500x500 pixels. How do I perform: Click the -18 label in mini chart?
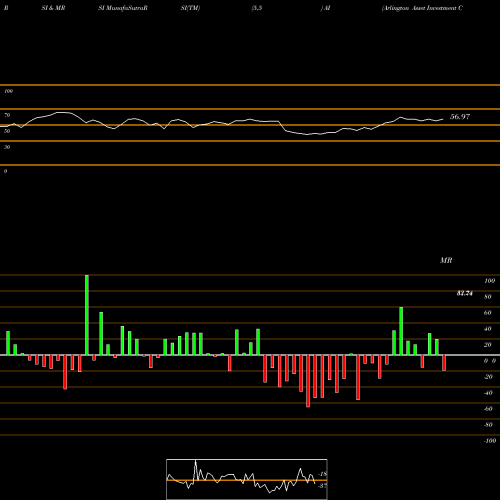coord(322,474)
